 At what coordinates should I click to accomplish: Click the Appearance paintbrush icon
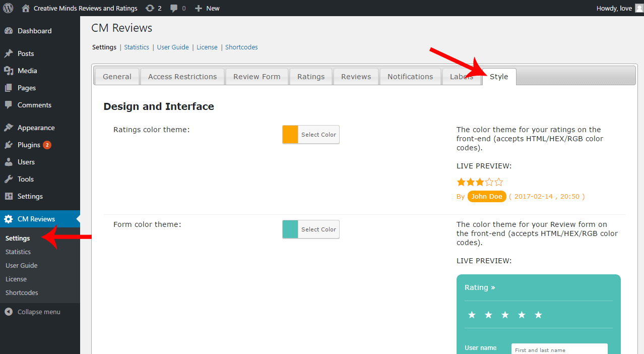point(9,128)
